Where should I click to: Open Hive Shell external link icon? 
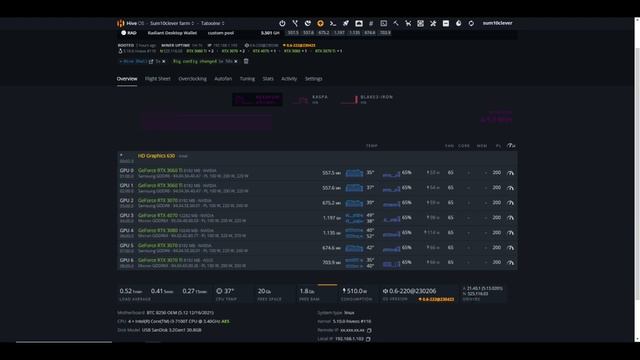click(x=151, y=61)
